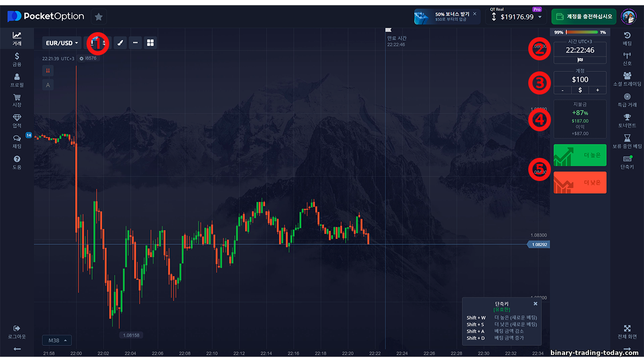Open the 업적 achievements diamond icon

pyautogui.click(x=17, y=121)
